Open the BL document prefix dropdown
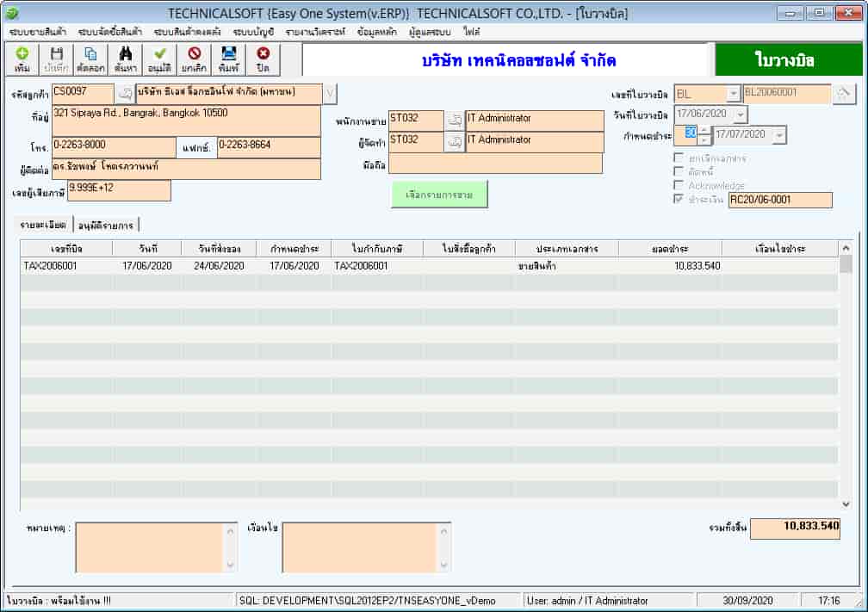 pos(733,94)
